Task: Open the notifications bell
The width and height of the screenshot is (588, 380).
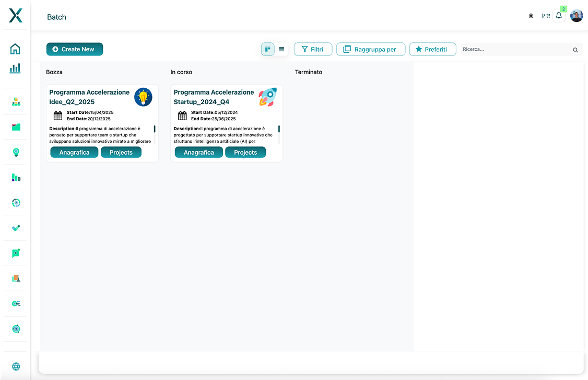Action: 559,16
